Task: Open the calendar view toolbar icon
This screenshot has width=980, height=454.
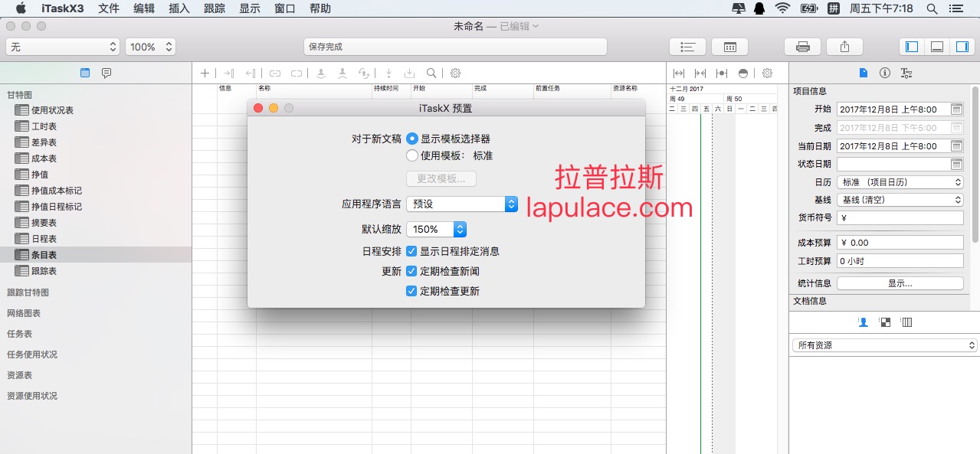Action: (x=729, y=47)
